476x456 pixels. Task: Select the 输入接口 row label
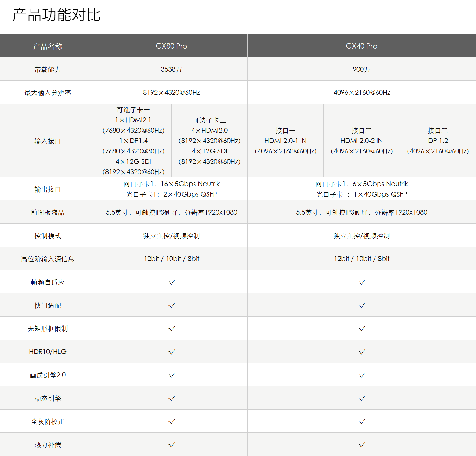[x=48, y=141]
